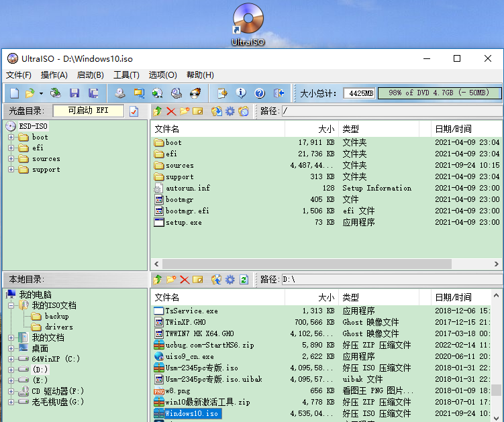Image resolution: width=504 pixels, height=422 pixels.
Task: Go up one level in the local directory toolbar
Action: click(x=158, y=279)
